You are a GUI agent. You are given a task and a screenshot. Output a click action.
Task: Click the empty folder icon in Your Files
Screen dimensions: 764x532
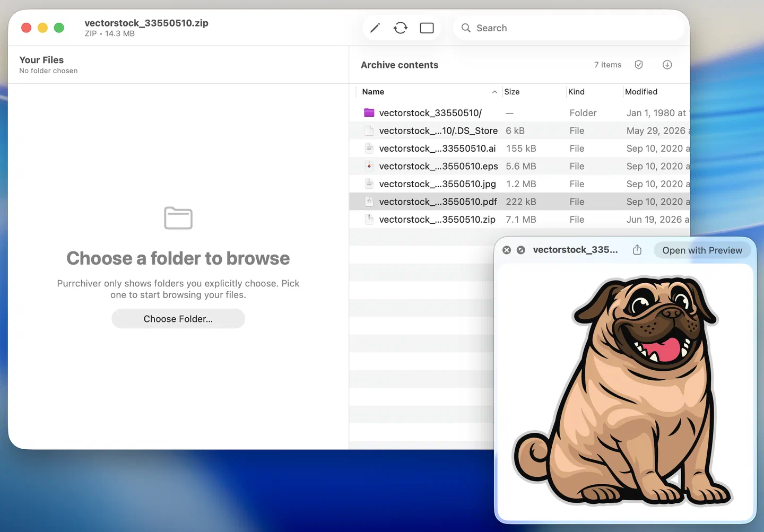178,218
